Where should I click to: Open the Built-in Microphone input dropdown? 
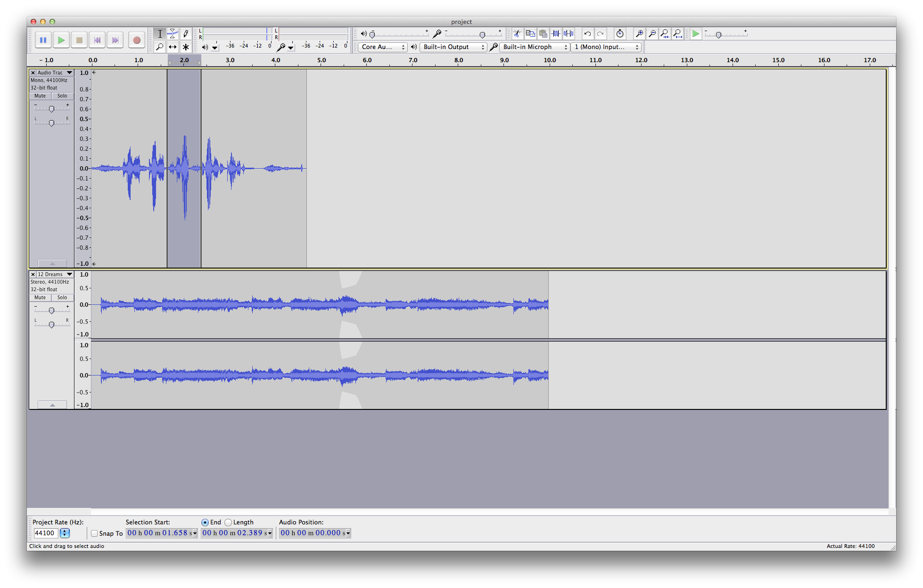click(535, 47)
